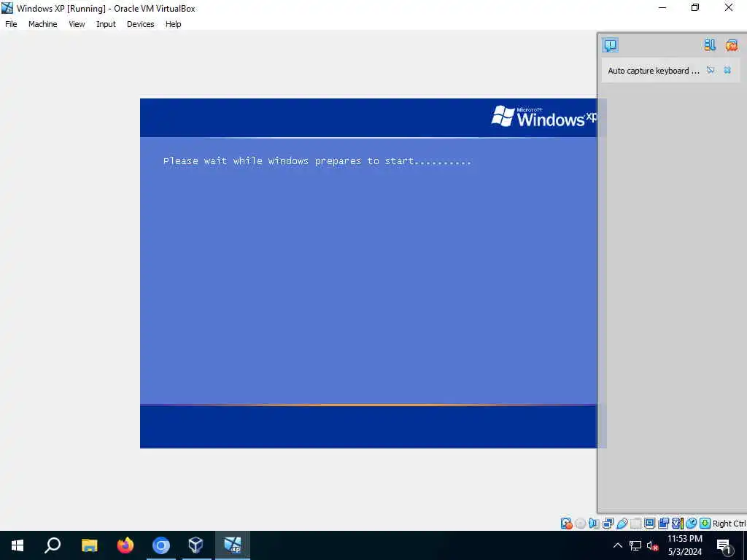The width and height of the screenshot is (747, 560).
Task: Click the display indicator in status bar
Action: click(649, 524)
